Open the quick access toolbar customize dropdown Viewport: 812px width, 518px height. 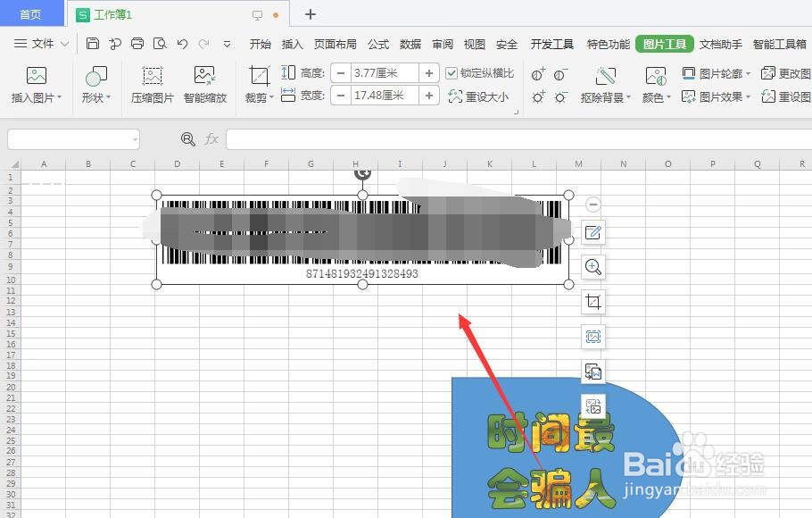pyautogui.click(x=227, y=44)
